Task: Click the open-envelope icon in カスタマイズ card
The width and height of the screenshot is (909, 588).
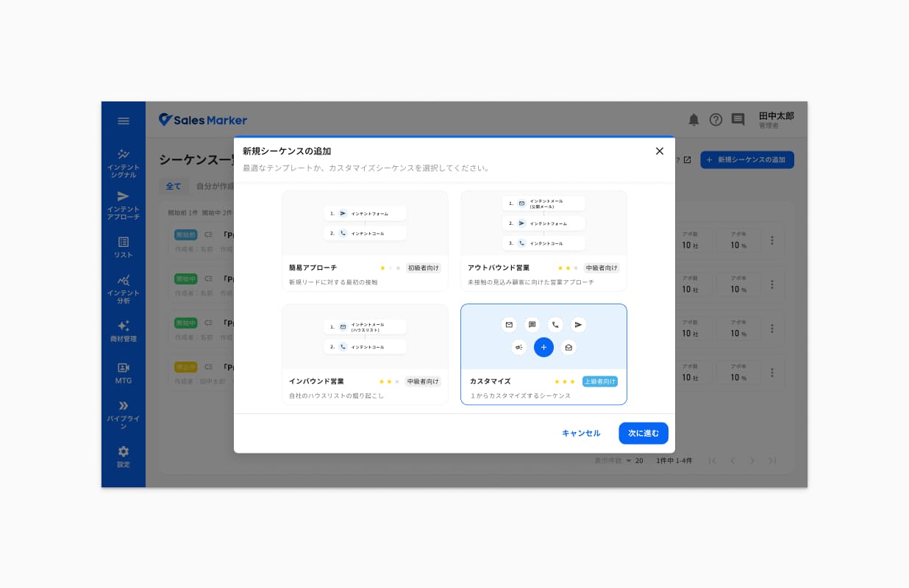Action: click(568, 347)
